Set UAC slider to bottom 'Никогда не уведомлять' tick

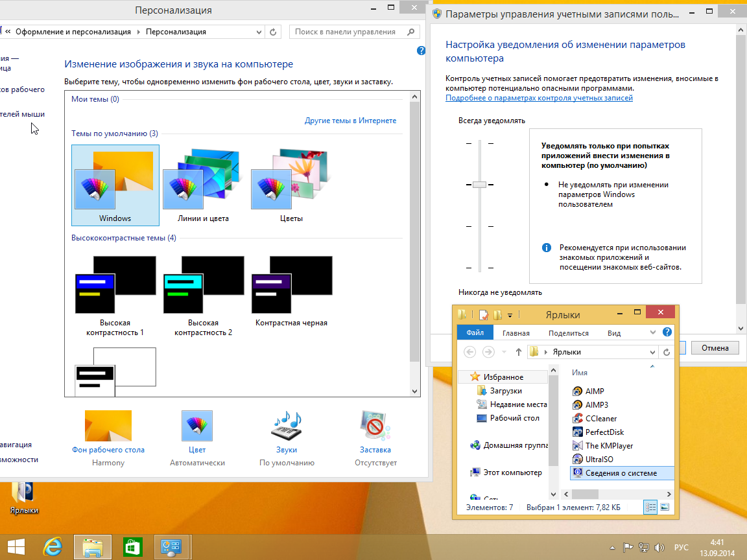click(x=479, y=268)
